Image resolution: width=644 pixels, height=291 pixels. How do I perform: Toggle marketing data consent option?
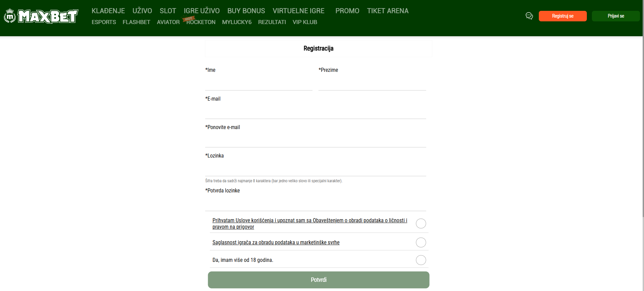[x=421, y=243]
